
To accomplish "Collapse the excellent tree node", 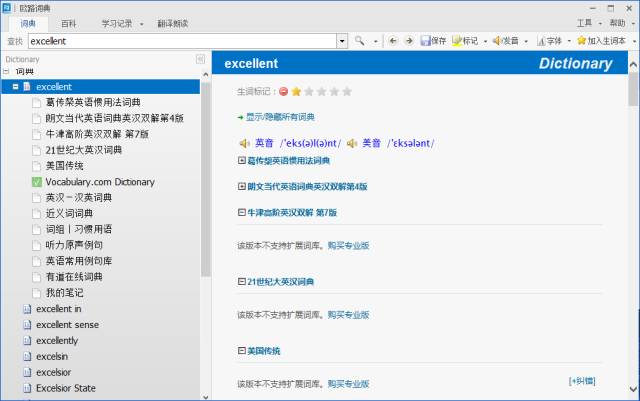I will tap(16, 87).
